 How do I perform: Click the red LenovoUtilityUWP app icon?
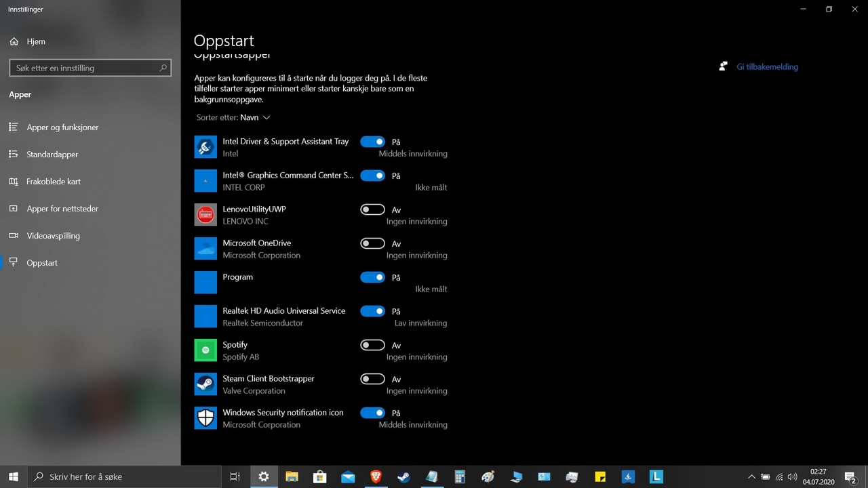tap(205, 215)
